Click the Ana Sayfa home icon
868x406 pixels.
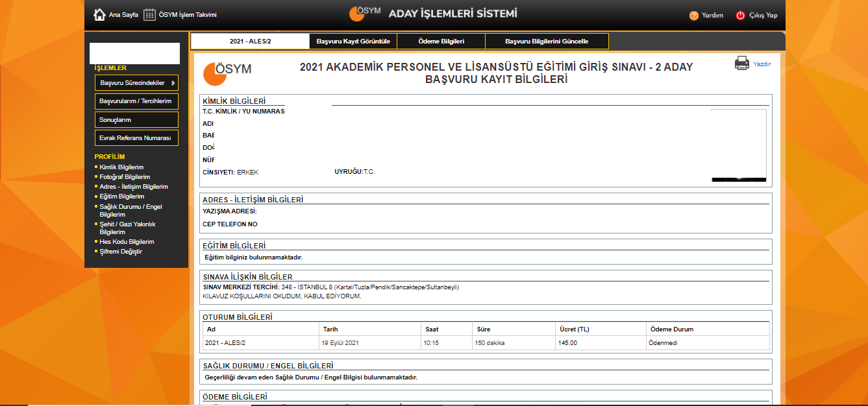point(99,14)
